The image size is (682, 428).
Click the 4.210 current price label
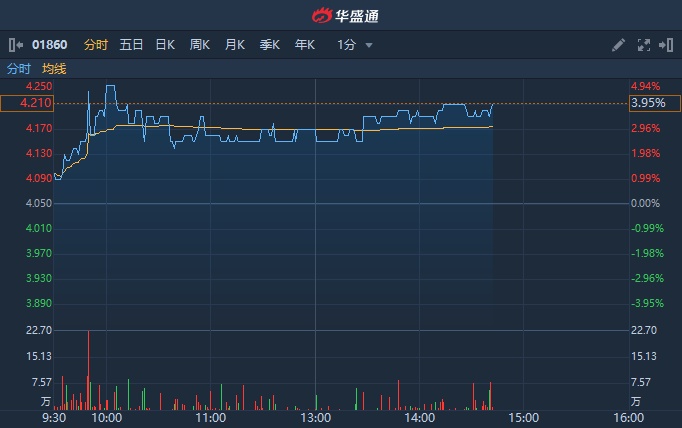(27, 103)
